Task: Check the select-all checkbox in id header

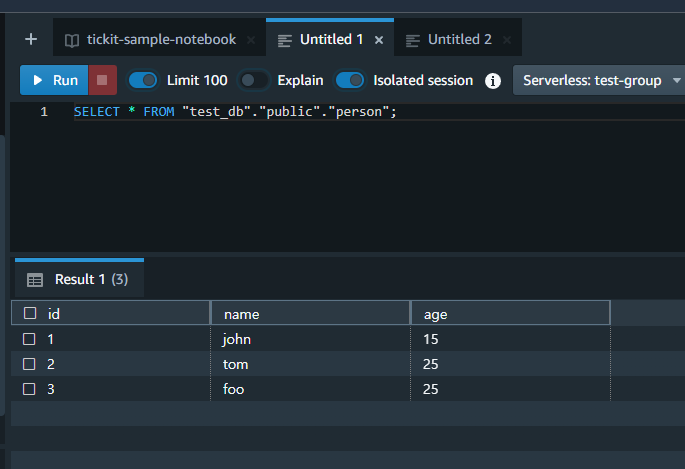Action: point(29,313)
